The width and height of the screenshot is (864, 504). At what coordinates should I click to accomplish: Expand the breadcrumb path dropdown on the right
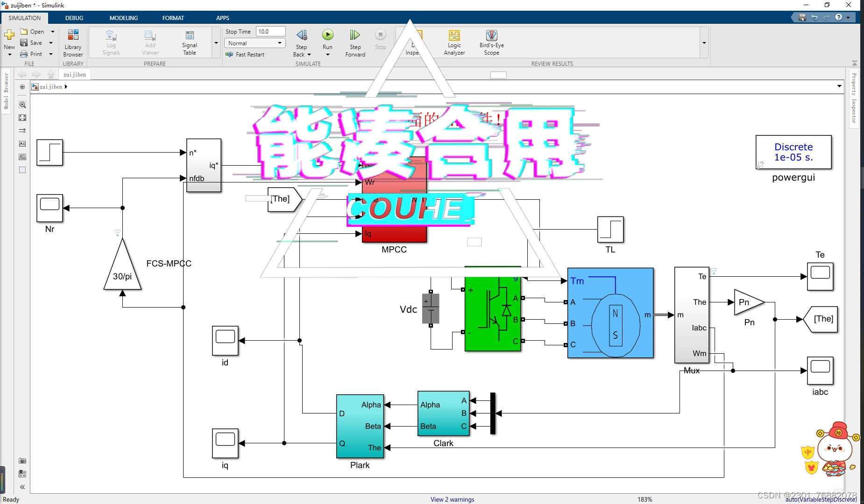(839, 86)
